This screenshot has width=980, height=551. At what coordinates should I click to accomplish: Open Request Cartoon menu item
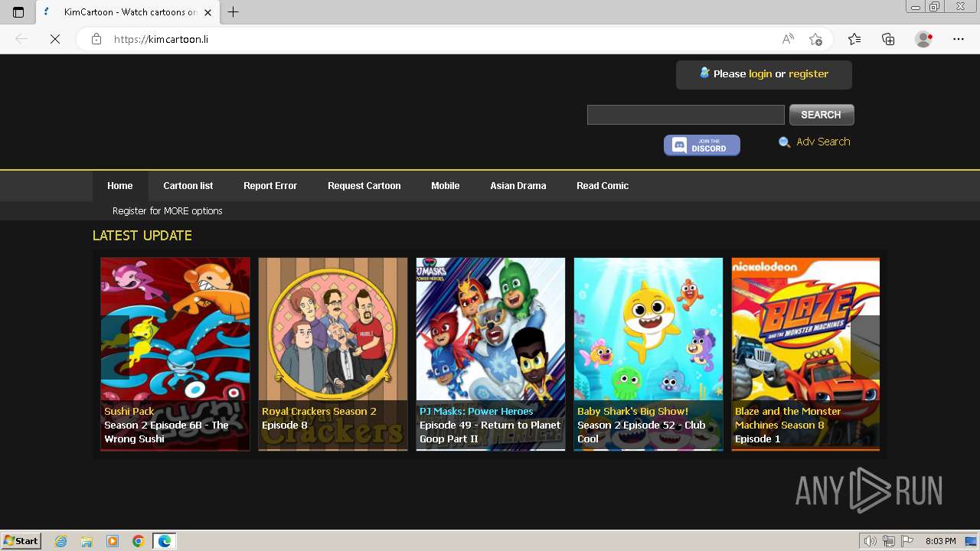[364, 186]
